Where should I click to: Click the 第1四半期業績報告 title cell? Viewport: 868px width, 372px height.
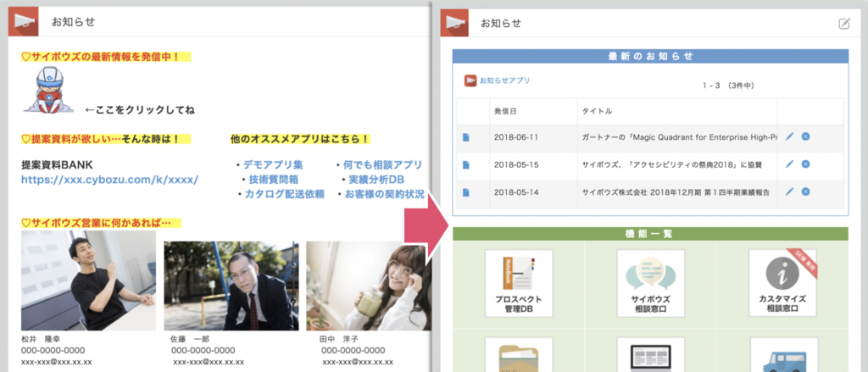coord(677,192)
